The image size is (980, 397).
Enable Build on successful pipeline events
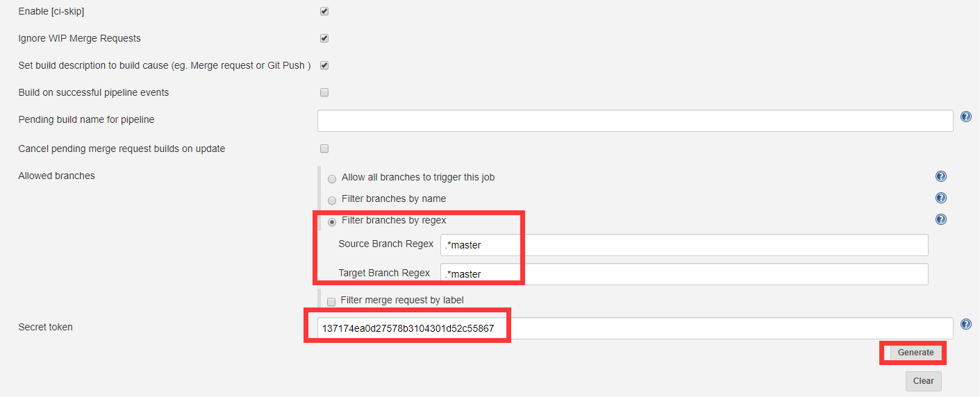(324, 93)
